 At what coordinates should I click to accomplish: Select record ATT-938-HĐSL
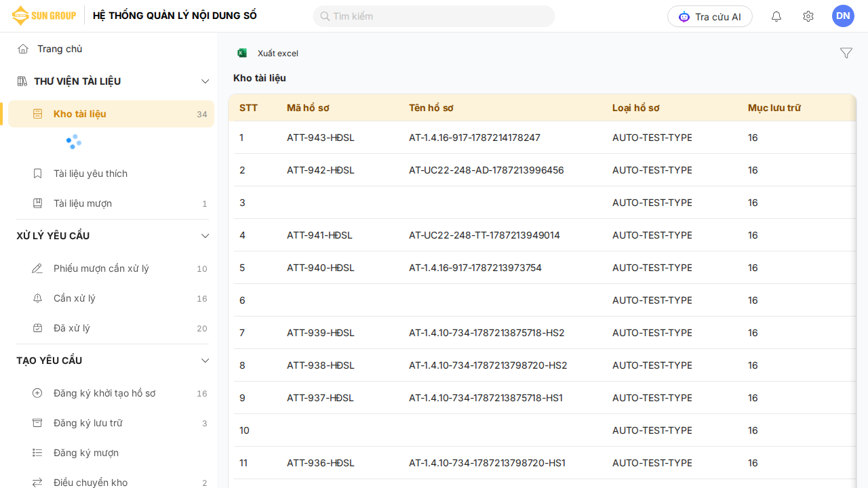[x=321, y=365]
